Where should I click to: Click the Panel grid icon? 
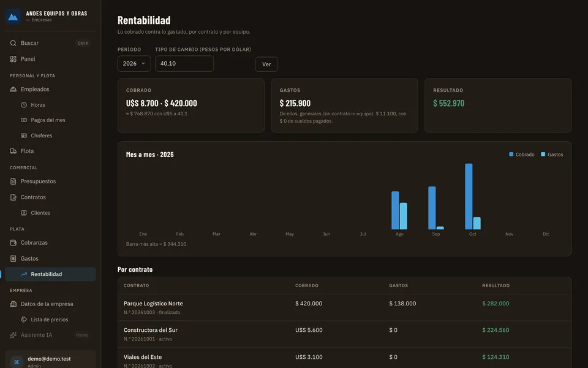(x=13, y=59)
